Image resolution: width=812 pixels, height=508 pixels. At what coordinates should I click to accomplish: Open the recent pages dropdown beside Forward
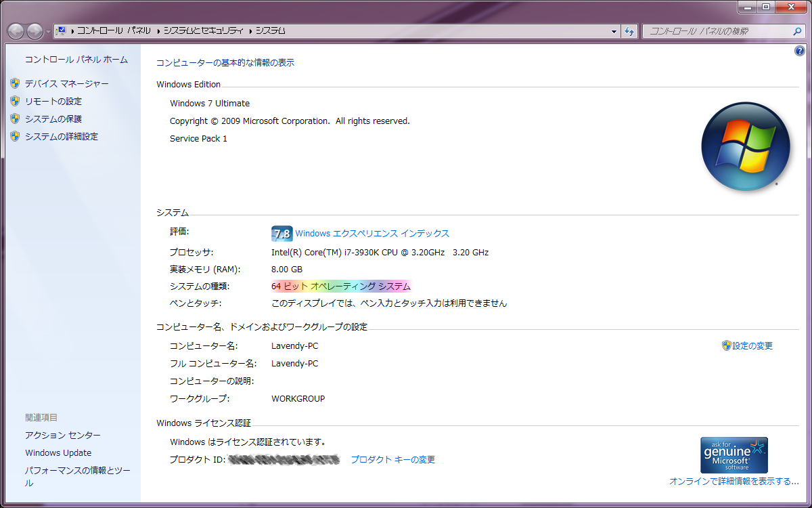47,32
